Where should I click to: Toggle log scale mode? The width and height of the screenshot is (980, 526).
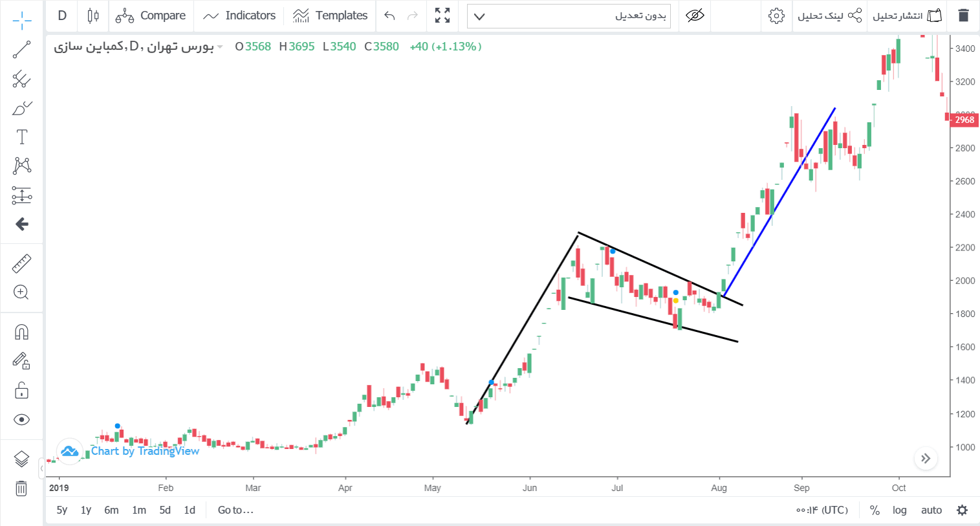[x=900, y=510]
